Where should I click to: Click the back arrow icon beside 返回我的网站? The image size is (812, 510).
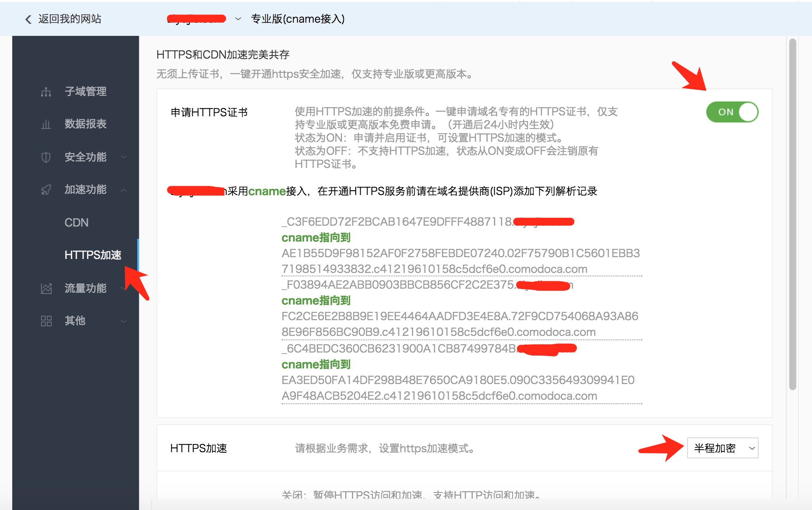[28, 19]
